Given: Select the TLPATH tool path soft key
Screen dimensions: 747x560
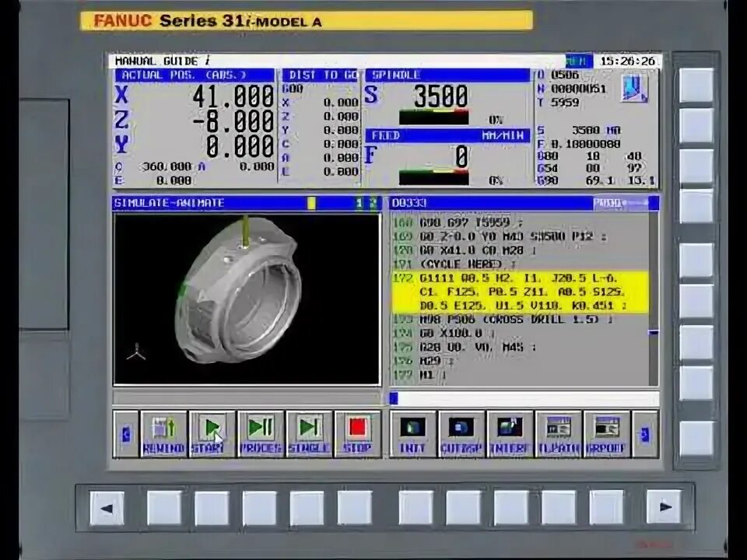Looking at the screenshot, I should 559,434.
